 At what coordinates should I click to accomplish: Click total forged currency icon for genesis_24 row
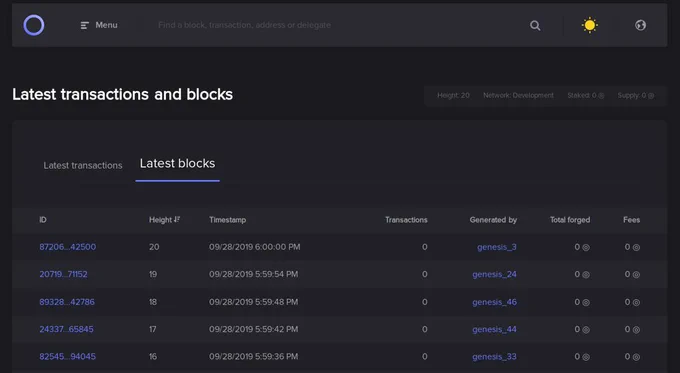[585, 275]
